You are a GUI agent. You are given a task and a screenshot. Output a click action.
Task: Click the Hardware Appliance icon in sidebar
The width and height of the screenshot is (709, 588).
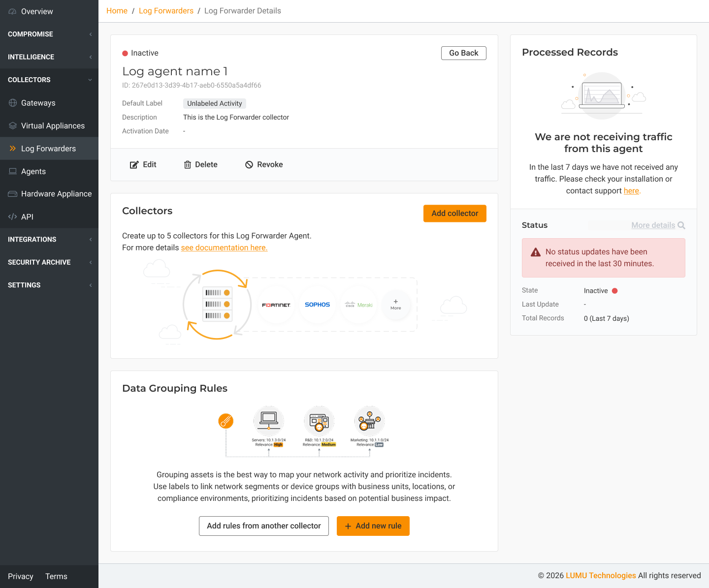[x=13, y=194]
